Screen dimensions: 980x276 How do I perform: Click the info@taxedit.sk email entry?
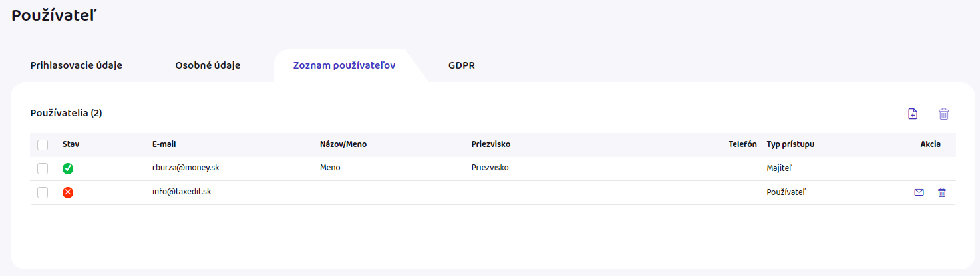(182, 192)
